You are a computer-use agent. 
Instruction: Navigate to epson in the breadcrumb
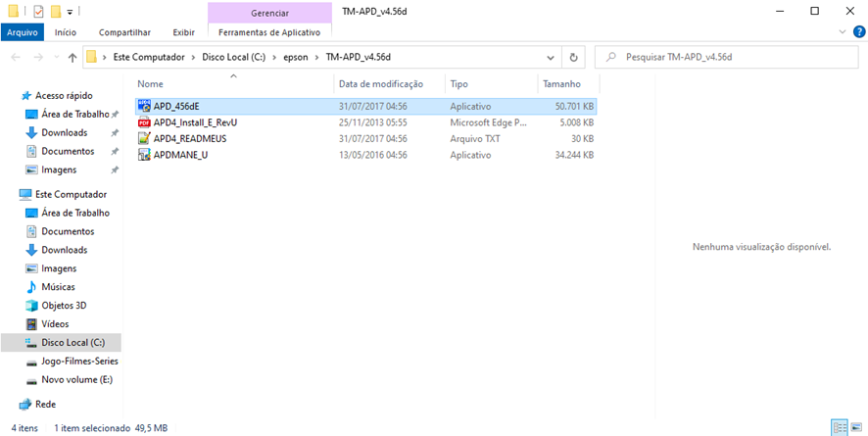coord(298,57)
